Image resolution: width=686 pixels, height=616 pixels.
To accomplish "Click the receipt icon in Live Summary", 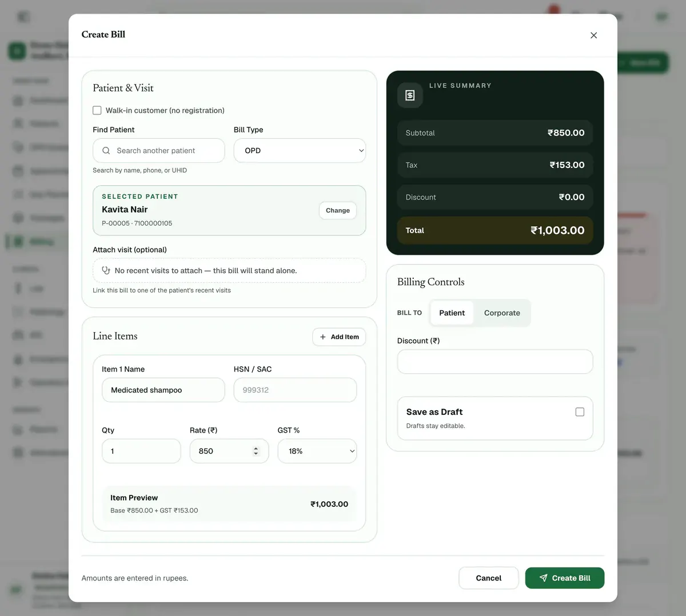I will point(410,95).
